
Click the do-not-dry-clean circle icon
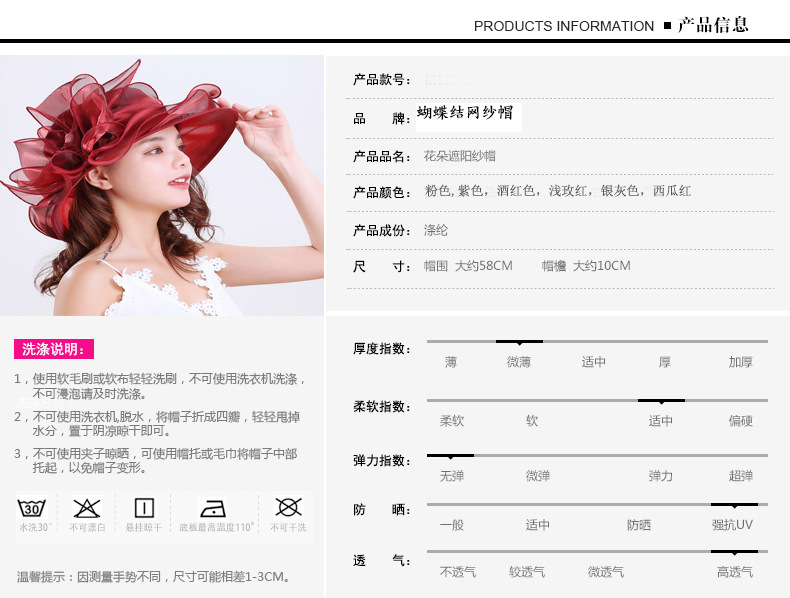tap(288, 507)
